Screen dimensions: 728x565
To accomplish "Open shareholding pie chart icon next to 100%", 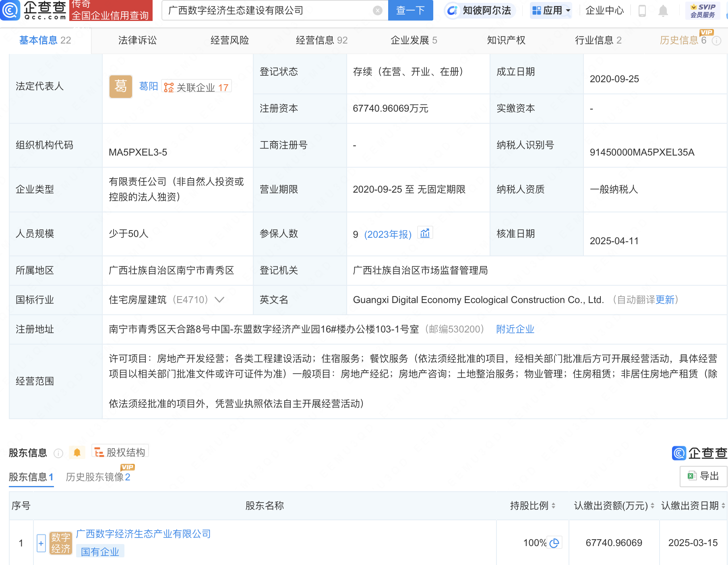I will coord(554,543).
